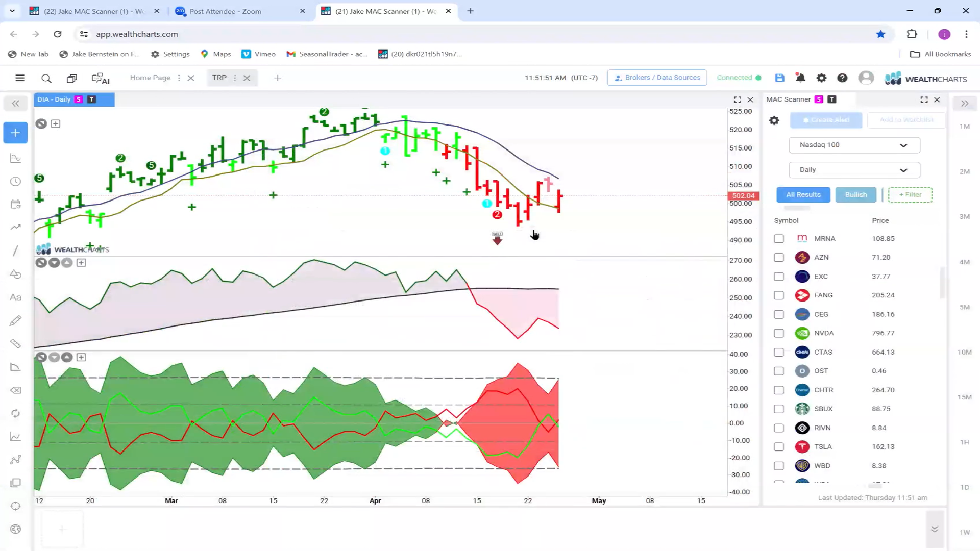
Task: Switch to Home Page workspace tab
Action: pos(150,78)
